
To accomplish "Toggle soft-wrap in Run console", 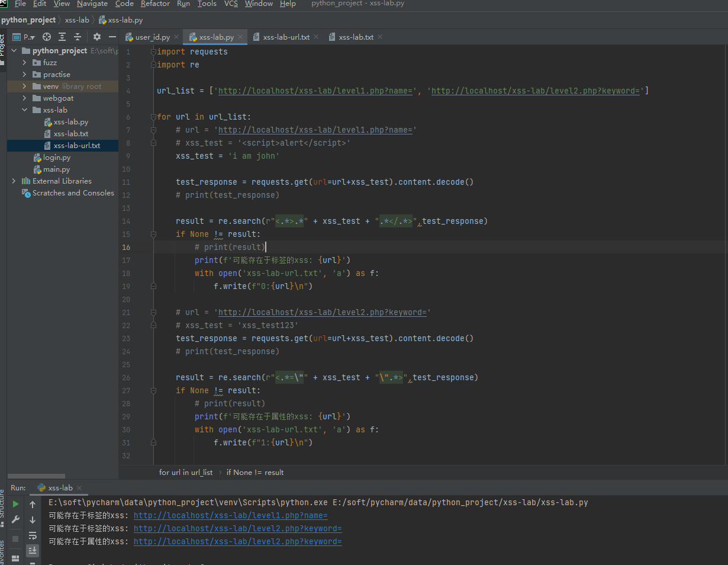I will (x=33, y=535).
